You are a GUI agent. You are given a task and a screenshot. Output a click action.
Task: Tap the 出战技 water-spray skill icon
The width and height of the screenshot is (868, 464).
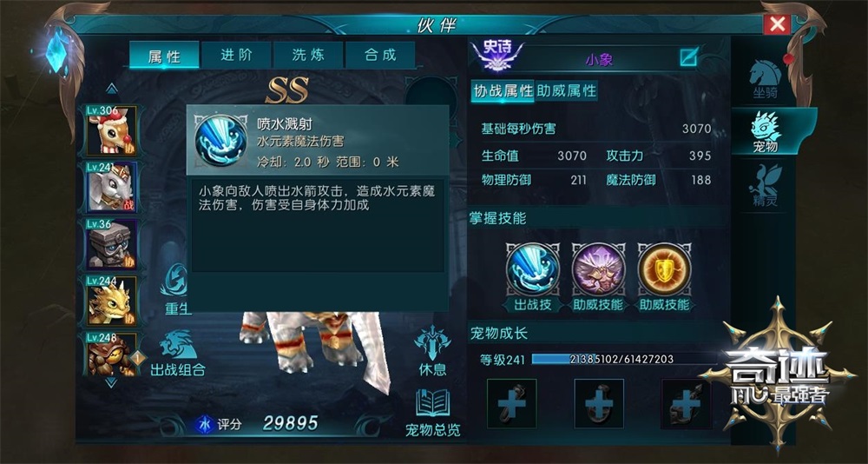pyautogui.click(x=533, y=269)
